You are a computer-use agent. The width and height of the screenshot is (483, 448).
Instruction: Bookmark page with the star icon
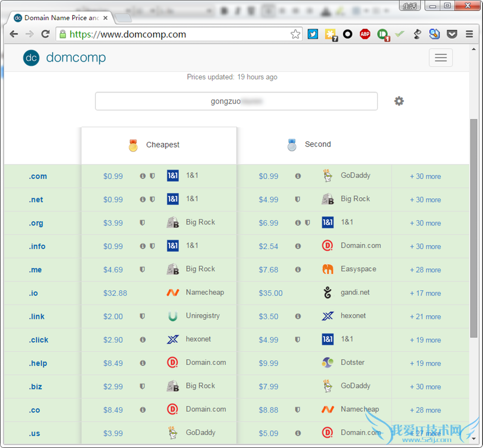[x=295, y=34]
